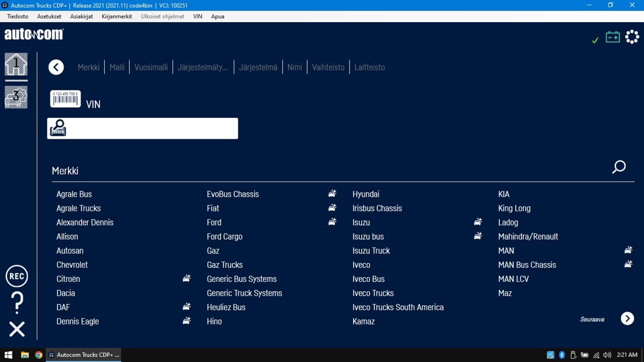Choose Hyundai brand
The width and height of the screenshot is (644, 362).
[x=366, y=194]
